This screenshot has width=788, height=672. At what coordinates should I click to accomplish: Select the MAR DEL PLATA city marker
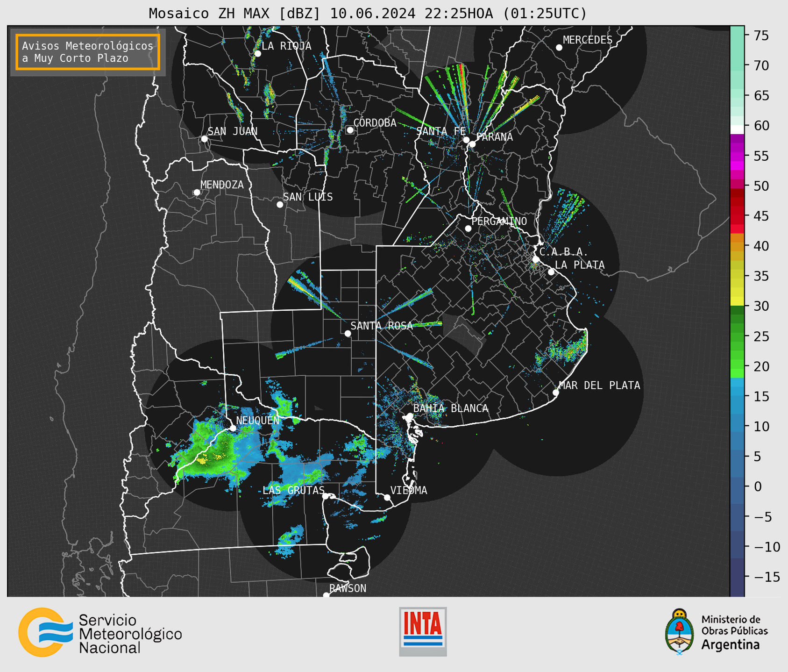tap(555, 393)
